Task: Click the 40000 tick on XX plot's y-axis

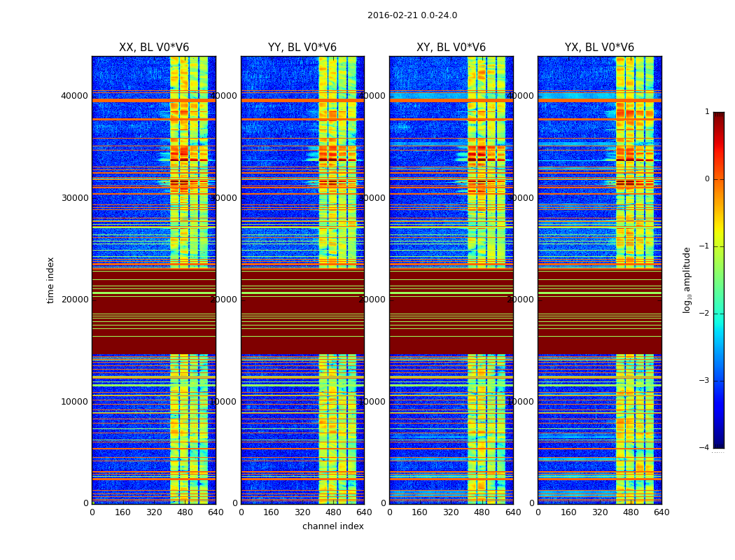Action: point(74,96)
